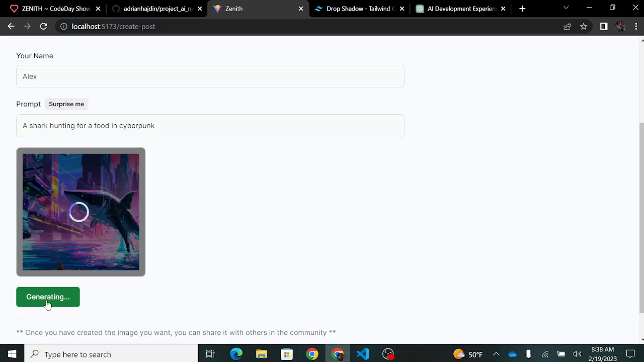The width and height of the screenshot is (644, 362).
Task: Click the Generating... button
Action: [x=48, y=297]
